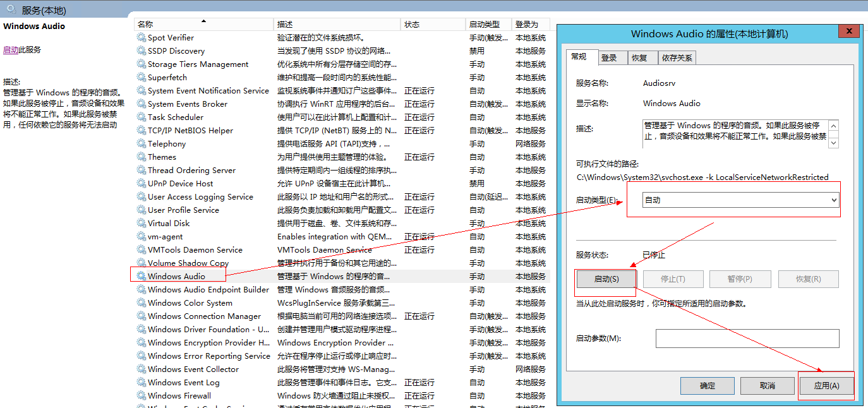Select the Volume Shadow Copy service name
Viewport: 868px width, 408px height.
tap(188, 263)
